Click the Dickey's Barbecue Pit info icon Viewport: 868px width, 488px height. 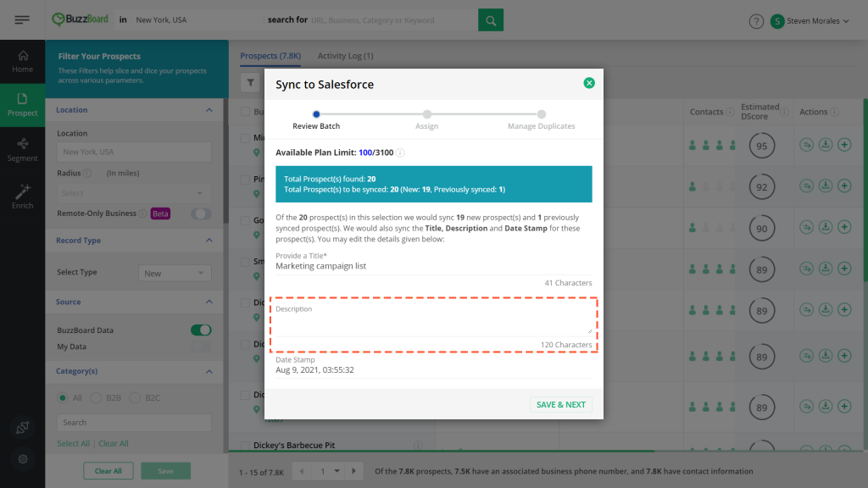tap(418, 446)
